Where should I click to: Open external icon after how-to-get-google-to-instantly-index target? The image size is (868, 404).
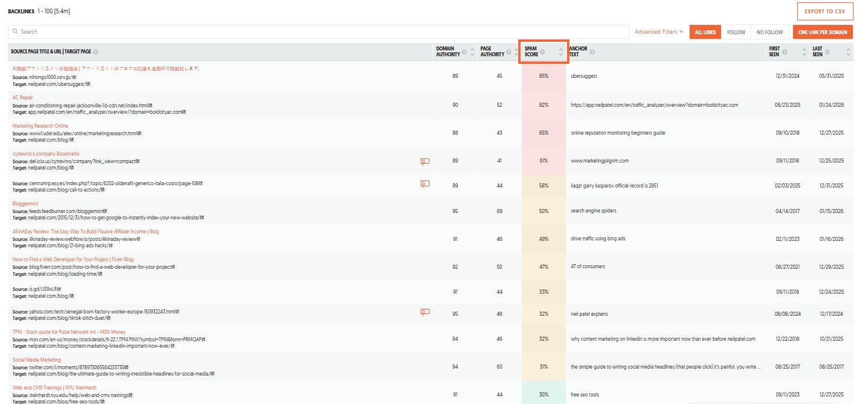202,218
